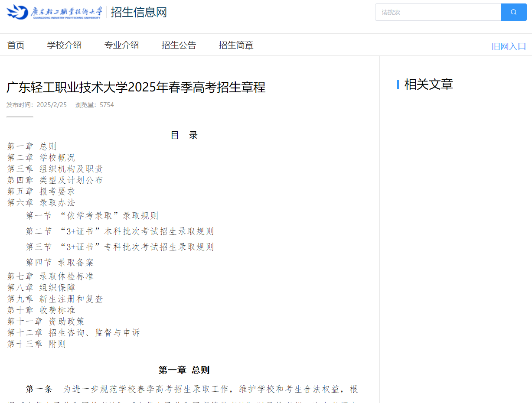Viewport: 532px width, 403px height.
Task: Open 第十章 收费标准 fees section
Action: 41,310
